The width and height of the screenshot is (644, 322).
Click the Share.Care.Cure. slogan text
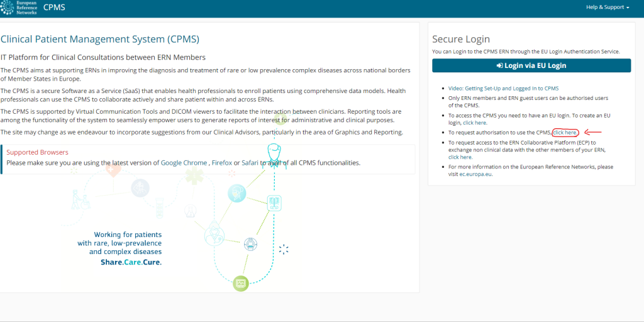131,262
